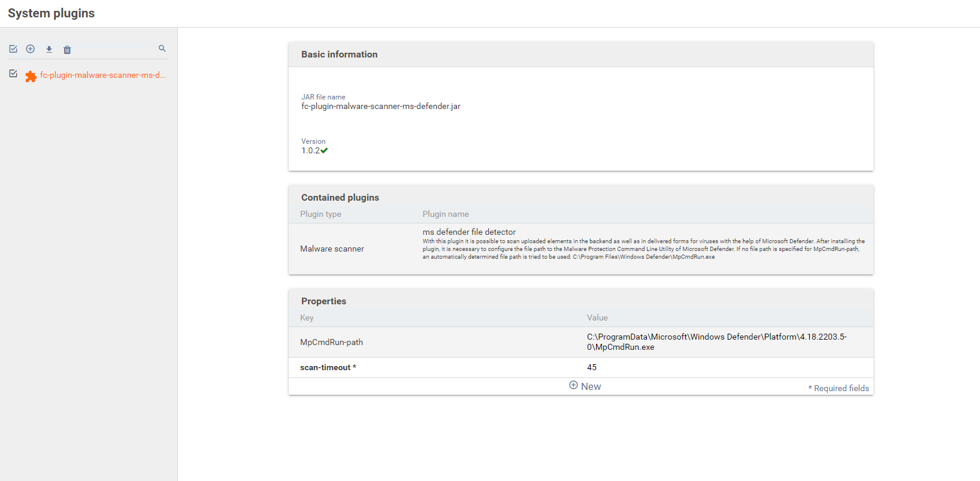Click the Contained plugins section header
Screen dimensions: 980x481
coord(340,198)
